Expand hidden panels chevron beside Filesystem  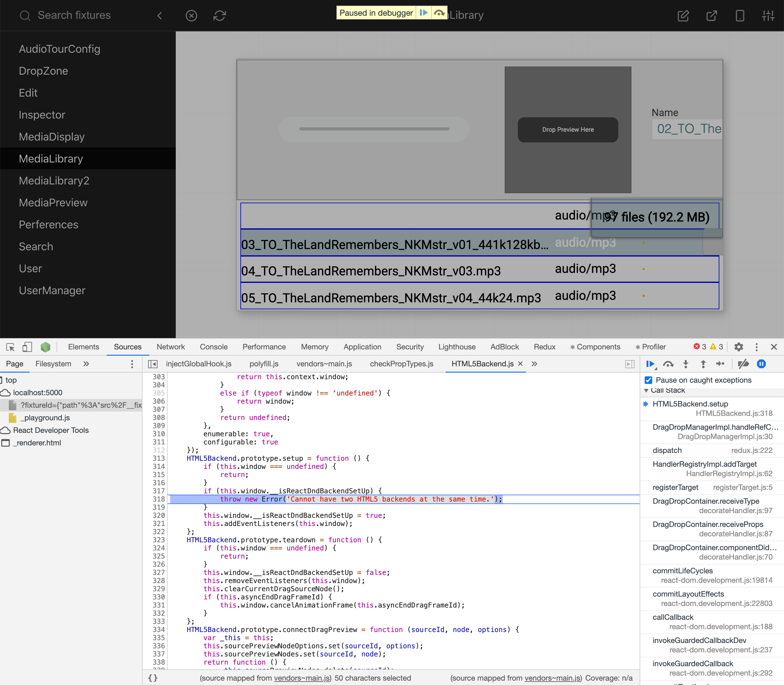pyautogui.click(x=86, y=364)
